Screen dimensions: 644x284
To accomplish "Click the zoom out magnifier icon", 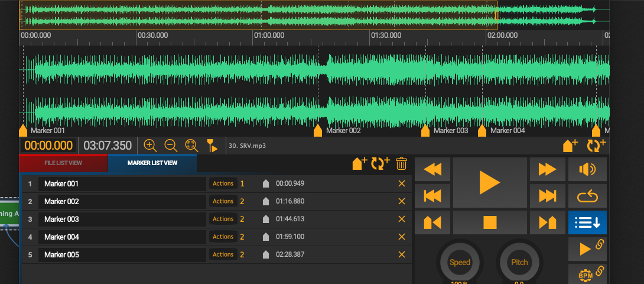I will coord(171,146).
